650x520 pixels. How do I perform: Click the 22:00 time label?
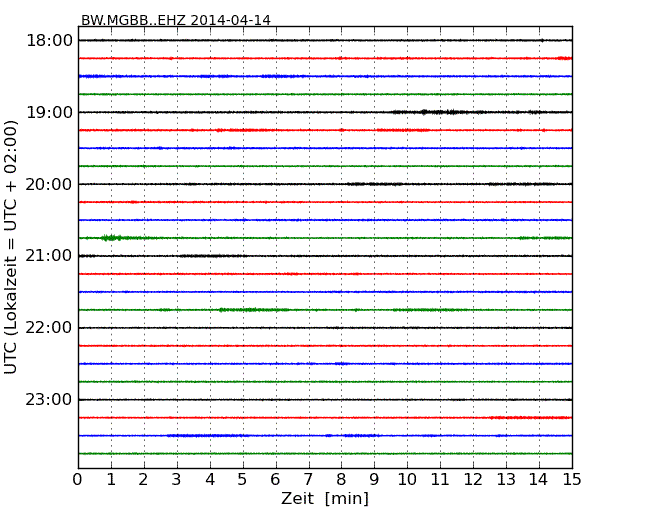[x=49, y=328]
